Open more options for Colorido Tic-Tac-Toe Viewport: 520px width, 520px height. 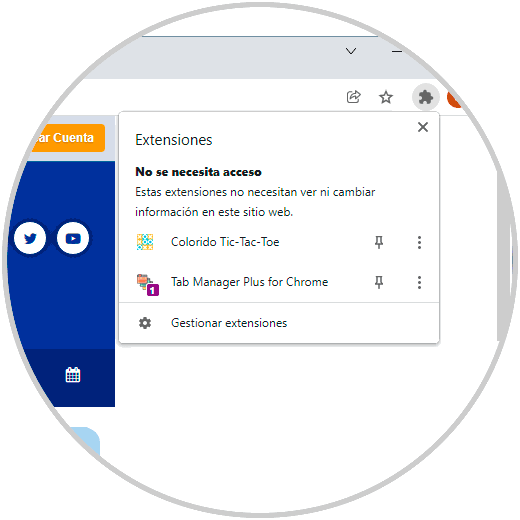[419, 242]
